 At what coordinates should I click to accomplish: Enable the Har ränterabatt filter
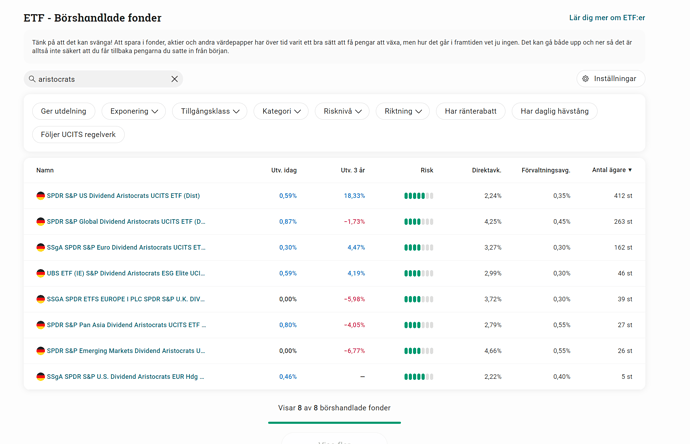tap(470, 111)
